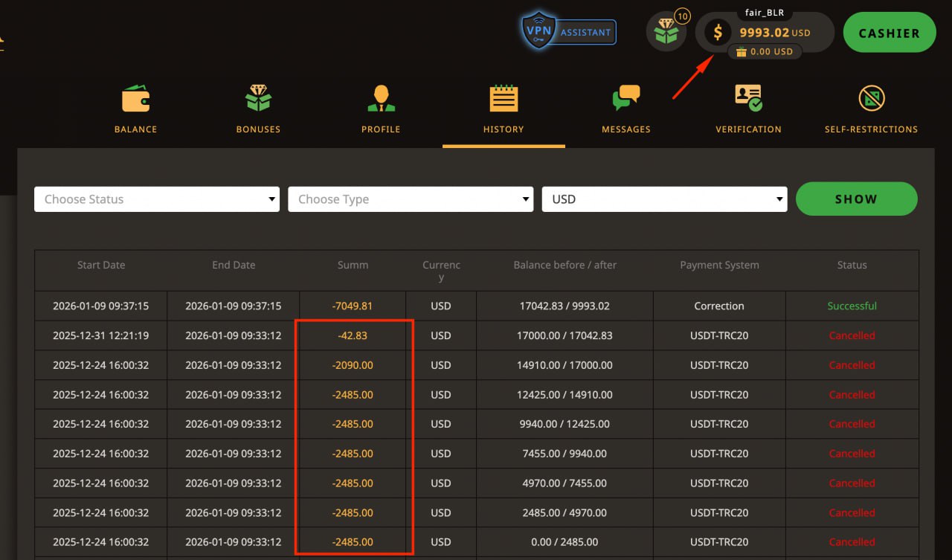Image resolution: width=952 pixels, height=560 pixels.
Task: Select the Messages tab label
Action: point(625,129)
